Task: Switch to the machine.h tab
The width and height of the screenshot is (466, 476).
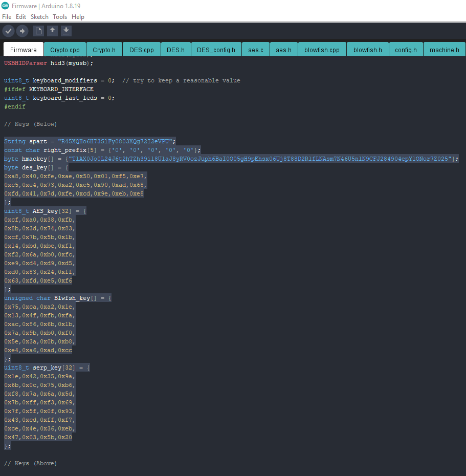Action: [445, 50]
